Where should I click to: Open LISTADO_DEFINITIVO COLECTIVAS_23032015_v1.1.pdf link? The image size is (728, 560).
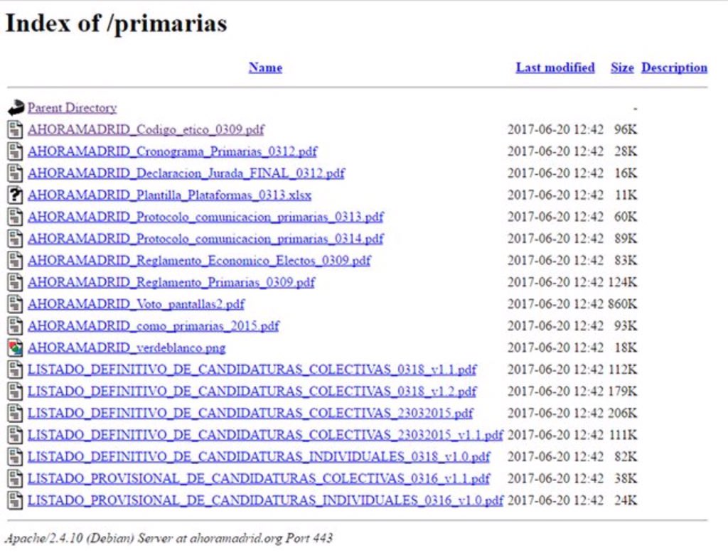coord(266,435)
